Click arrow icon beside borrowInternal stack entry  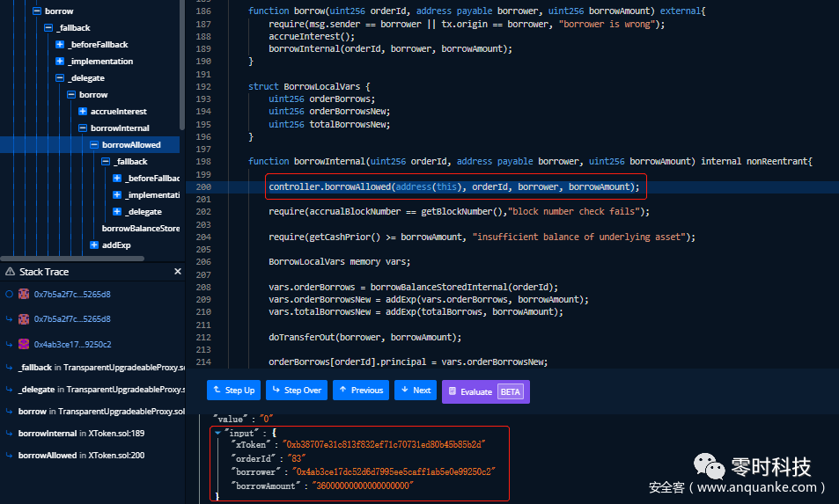tap(9, 433)
